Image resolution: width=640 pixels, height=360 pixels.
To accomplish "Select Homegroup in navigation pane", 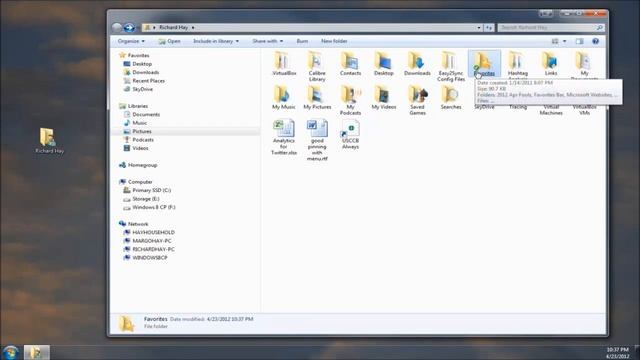I will point(138,165).
